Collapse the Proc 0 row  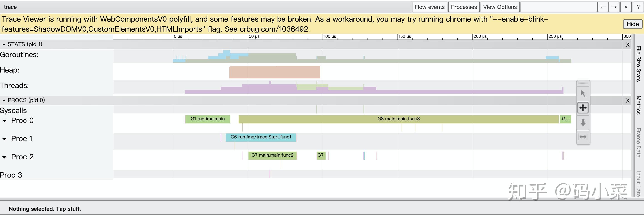coord(5,121)
